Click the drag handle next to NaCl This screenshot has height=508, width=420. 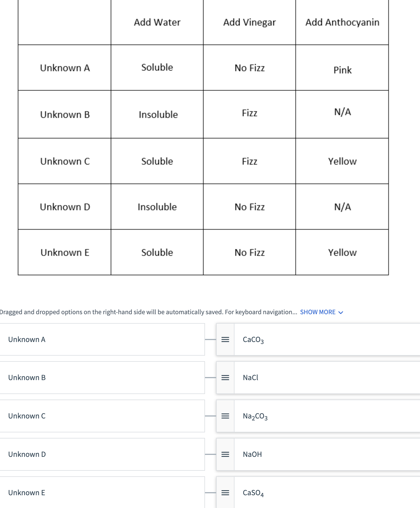click(225, 378)
